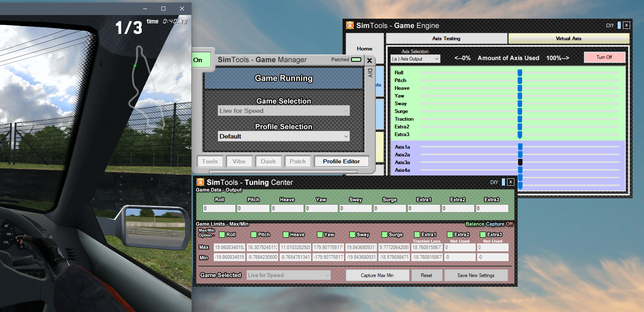This screenshot has height=312, width=644.
Task: Click the Extra2 axis slider handle
Action: (520, 127)
